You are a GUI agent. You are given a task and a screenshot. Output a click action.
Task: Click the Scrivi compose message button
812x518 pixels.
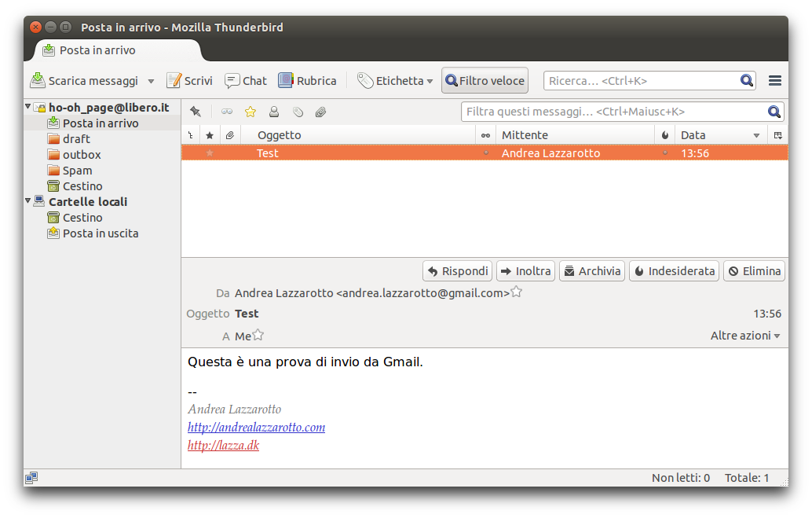(x=189, y=81)
